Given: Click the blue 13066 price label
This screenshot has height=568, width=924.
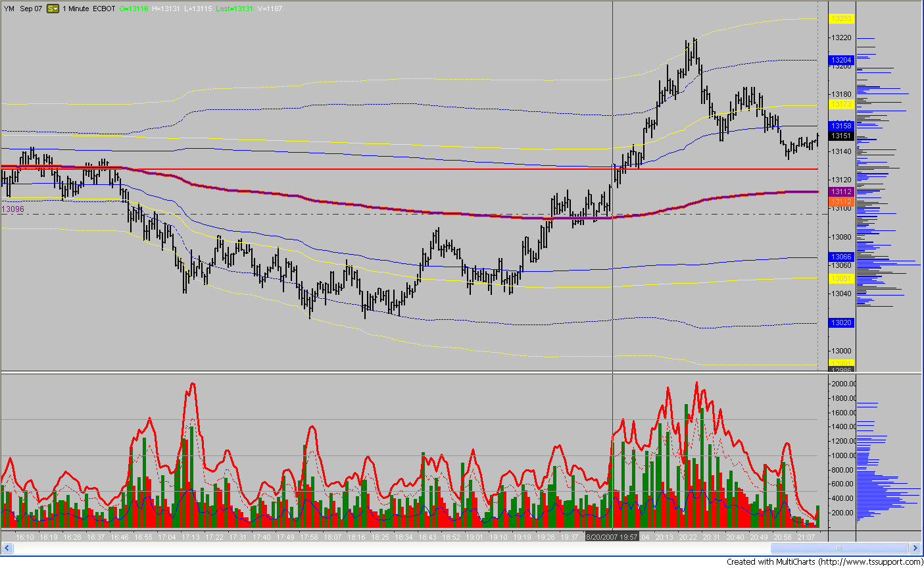Looking at the screenshot, I should [841, 257].
